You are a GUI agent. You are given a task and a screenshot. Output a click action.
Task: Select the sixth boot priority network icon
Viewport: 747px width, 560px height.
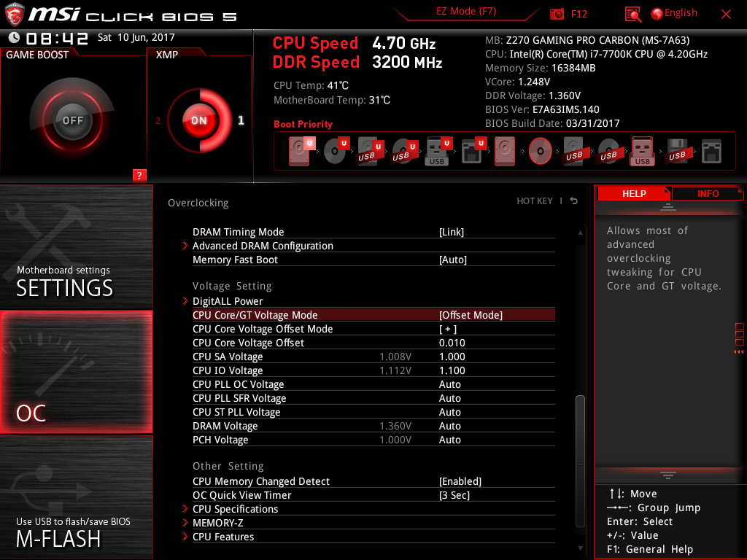click(473, 151)
